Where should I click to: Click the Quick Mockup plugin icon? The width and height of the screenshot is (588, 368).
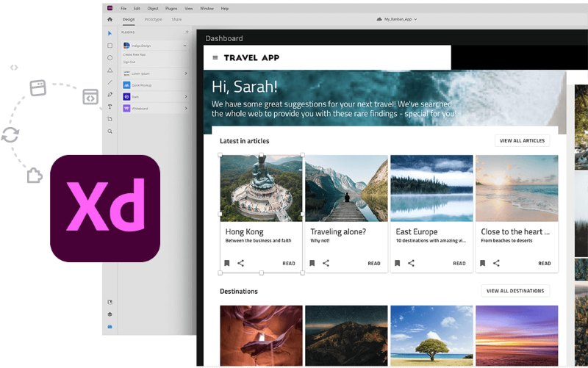tap(126, 85)
